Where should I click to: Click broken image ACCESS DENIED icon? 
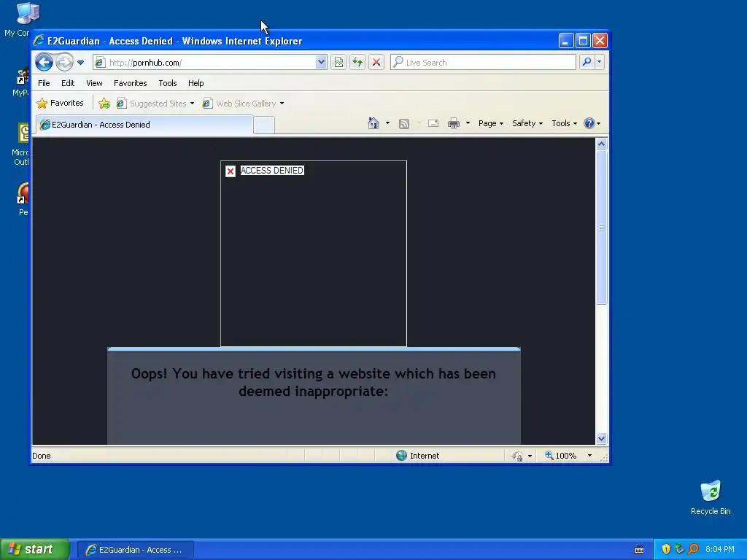click(231, 171)
